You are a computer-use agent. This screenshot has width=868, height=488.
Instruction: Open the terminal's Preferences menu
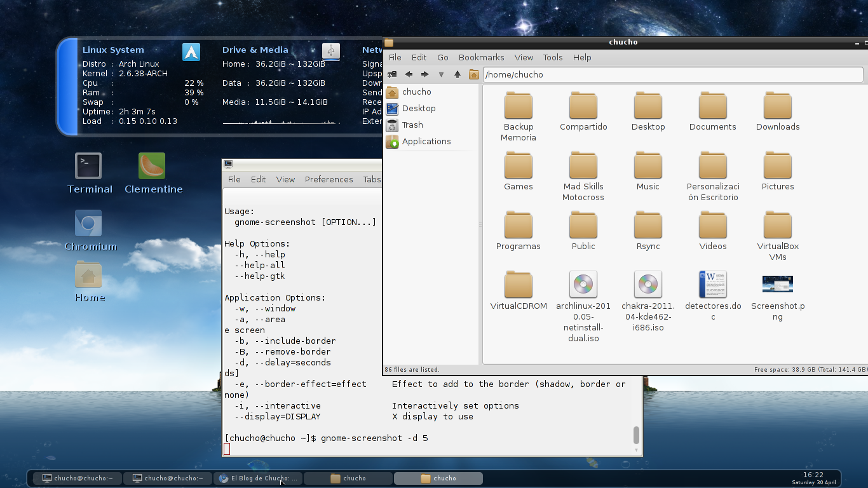point(329,179)
